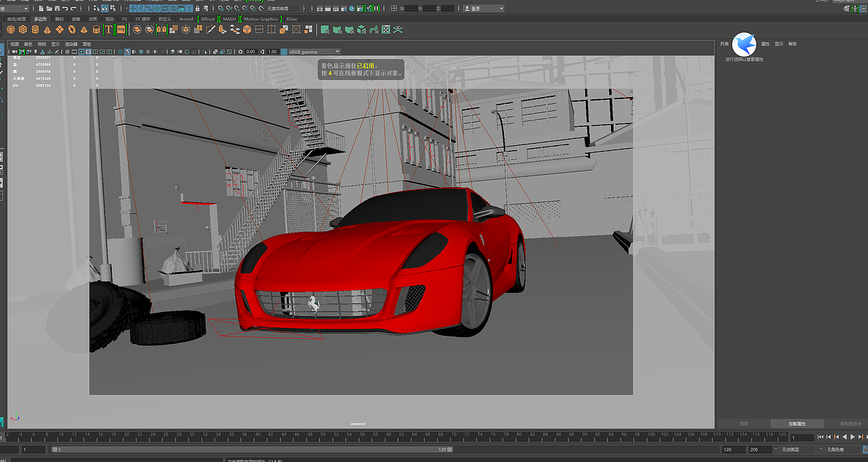Switch to the Arnold shelf tab
Viewport: 868px width, 462px height.
[x=186, y=19]
